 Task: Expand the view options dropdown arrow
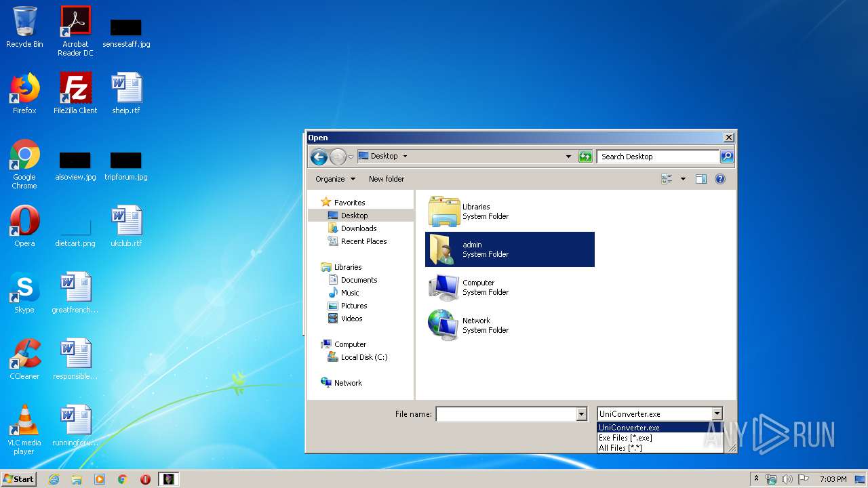click(x=683, y=179)
